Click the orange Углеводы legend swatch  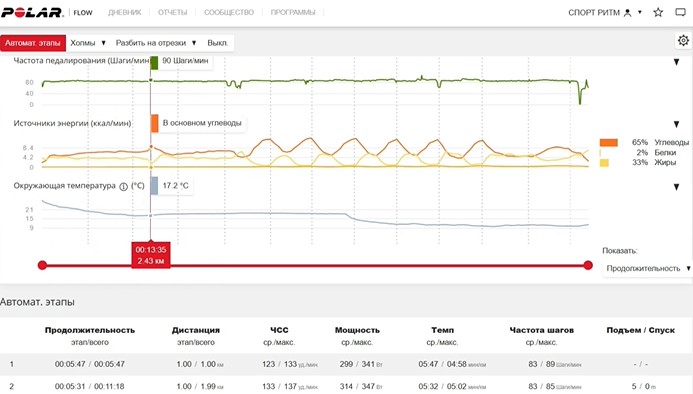pos(609,142)
